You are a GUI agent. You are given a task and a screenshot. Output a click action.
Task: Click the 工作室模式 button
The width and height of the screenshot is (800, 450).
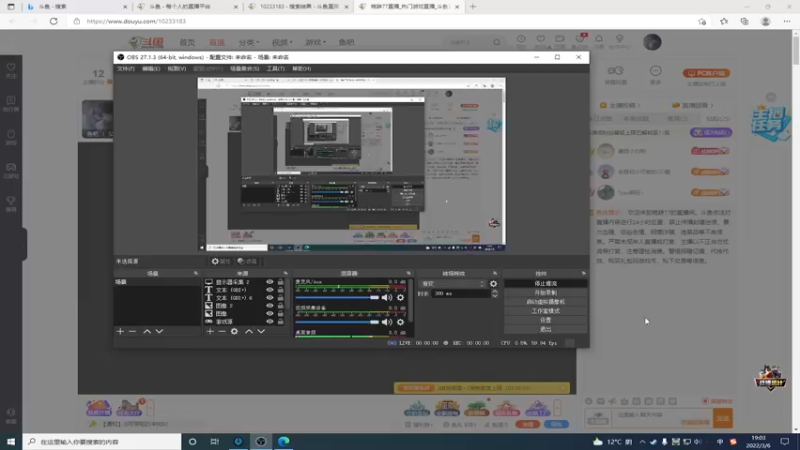click(545, 311)
